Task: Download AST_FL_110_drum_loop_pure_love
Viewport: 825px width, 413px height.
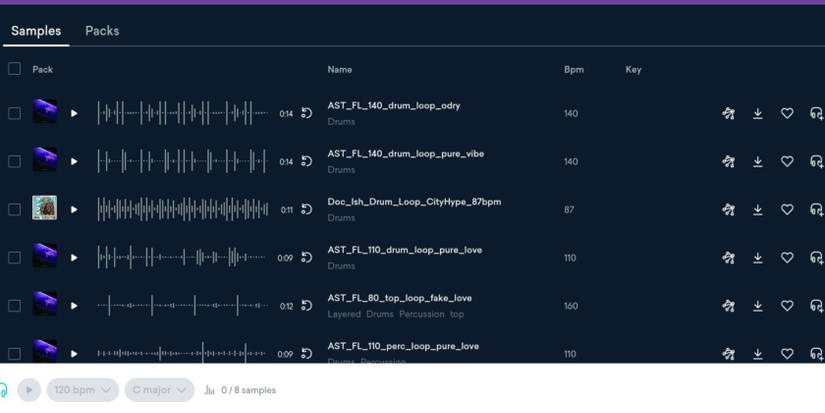Action: click(758, 257)
